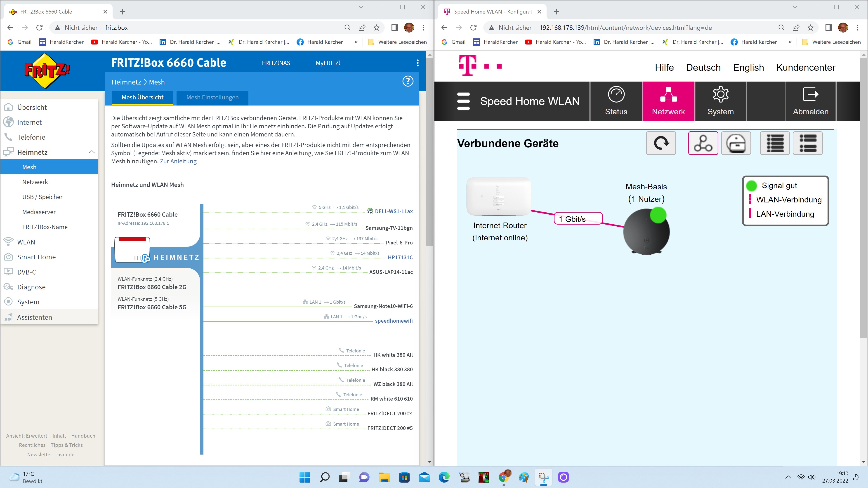Click the Speed Home device view icon
This screenshot has width=868, height=488.
click(x=736, y=143)
